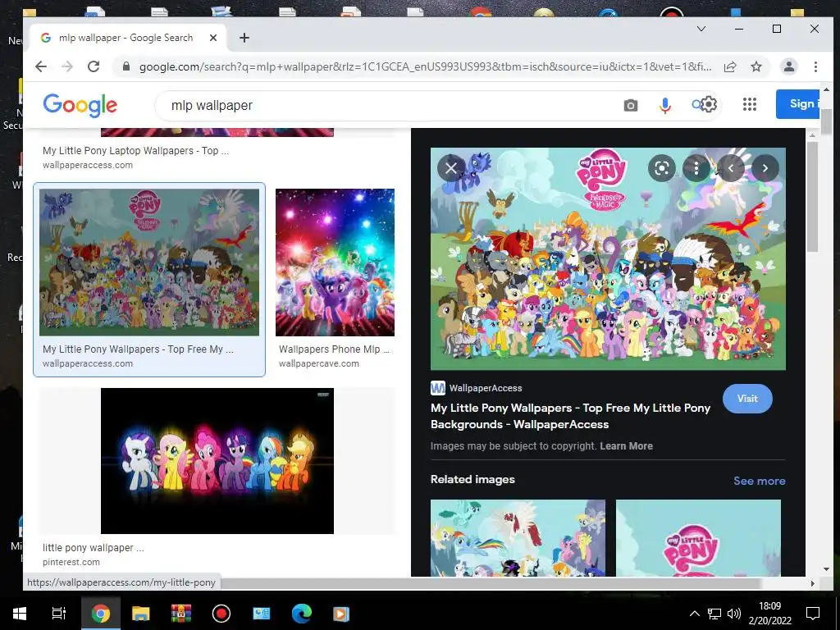Viewport: 840px width, 630px height.
Task: Open the related My Little Pony logo image
Action: point(698,538)
